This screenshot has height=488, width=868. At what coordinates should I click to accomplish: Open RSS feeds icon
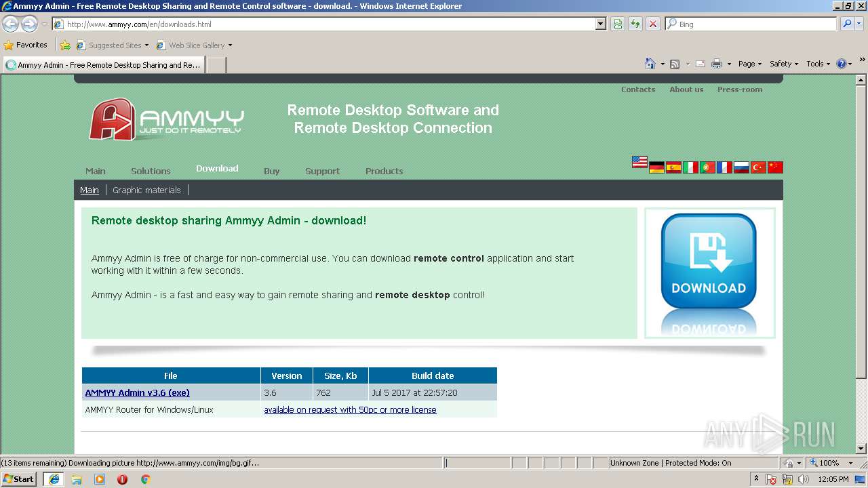(675, 64)
